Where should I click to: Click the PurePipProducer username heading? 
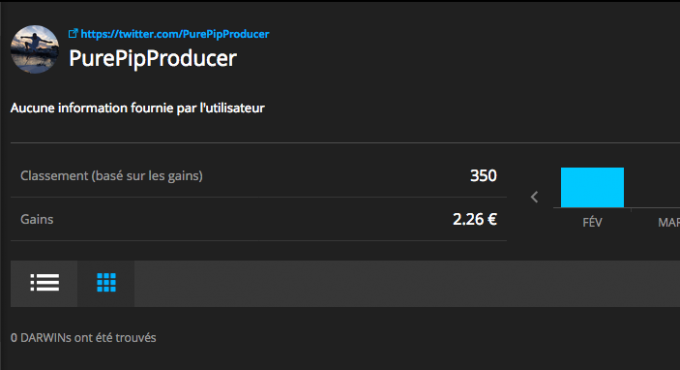coord(153,59)
